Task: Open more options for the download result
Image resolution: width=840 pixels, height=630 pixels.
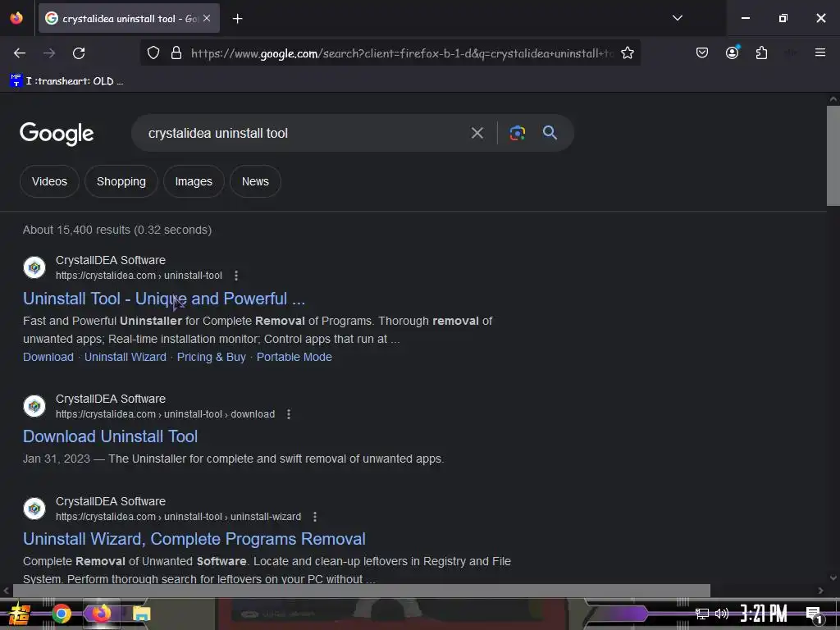Action: 289,414
